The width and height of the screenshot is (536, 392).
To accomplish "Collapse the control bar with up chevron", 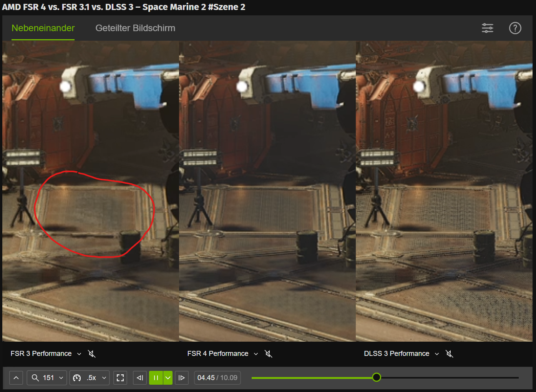I will pos(16,378).
